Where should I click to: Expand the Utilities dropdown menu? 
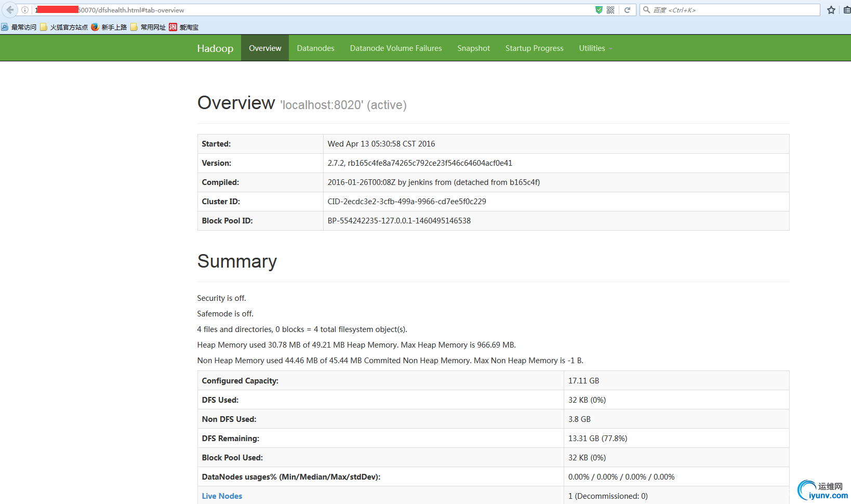click(x=595, y=48)
